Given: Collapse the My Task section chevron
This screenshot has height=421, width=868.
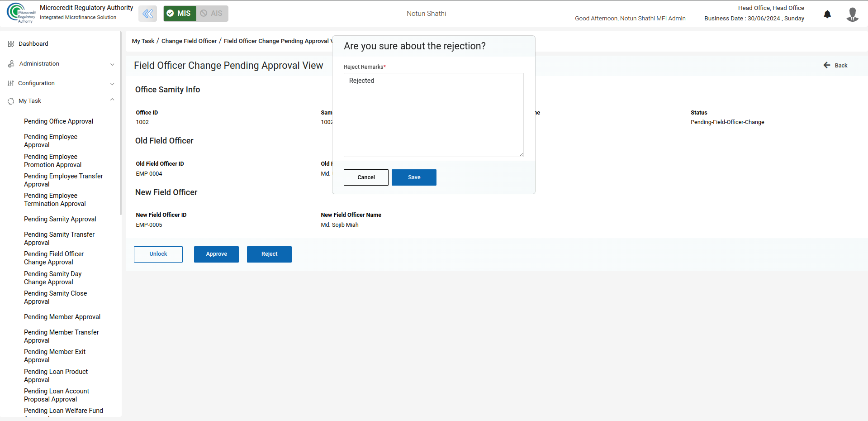Looking at the screenshot, I should (x=112, y=100).
